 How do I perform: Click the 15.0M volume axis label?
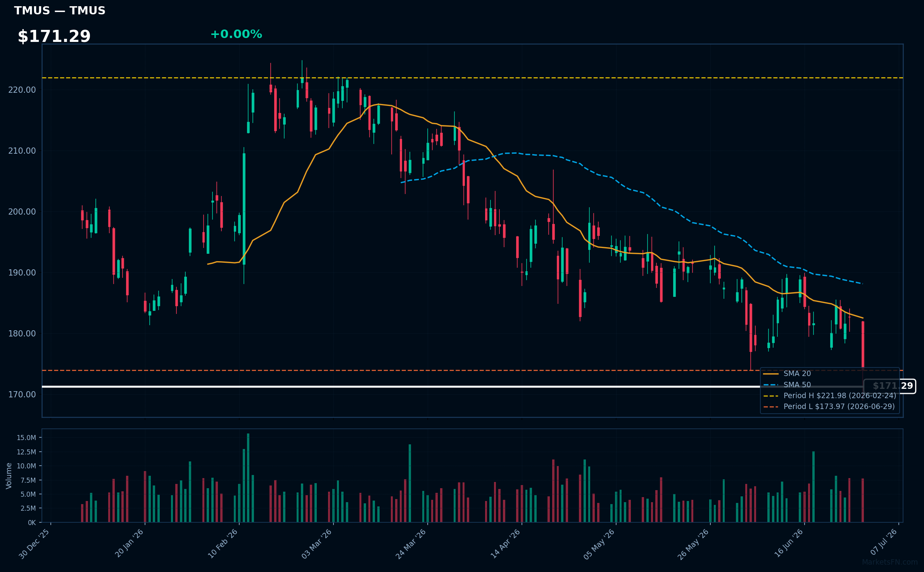pos(26,438)
